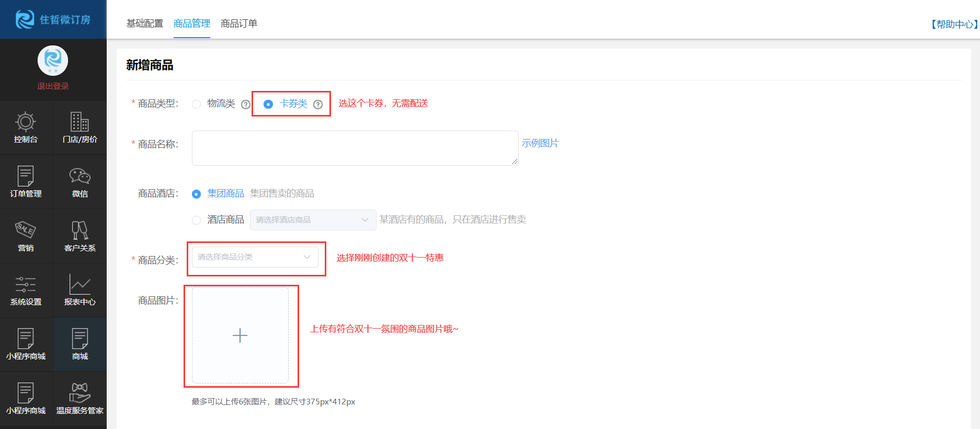Open 客户关系 in the sidebar
The width and height of the screenshot is (980, 429).
click(x=80, y=236)
